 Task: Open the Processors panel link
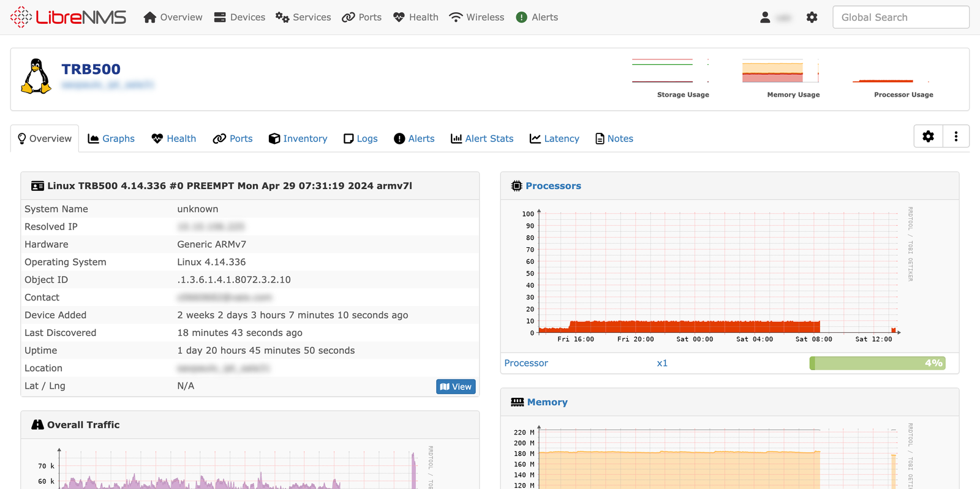click(x=553, y=185)
